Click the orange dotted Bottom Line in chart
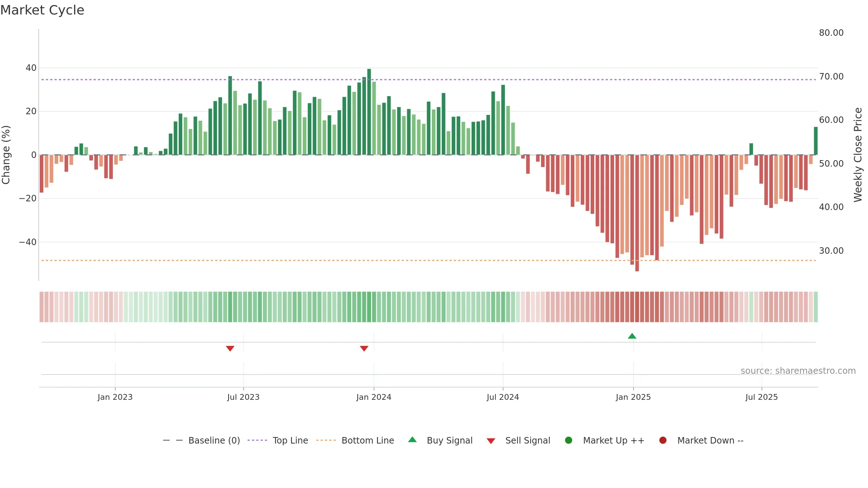The width and height of the screenshot is (868, 488). (x=429, y=260)
